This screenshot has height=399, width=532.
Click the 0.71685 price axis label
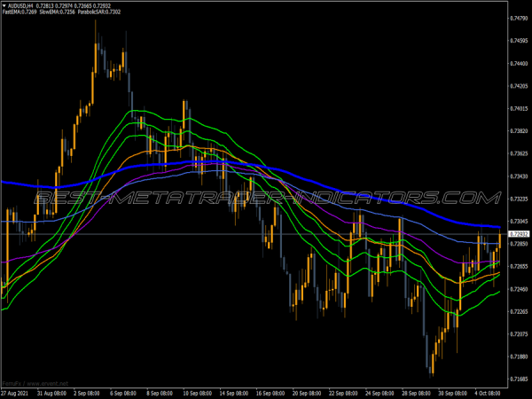[519, 379]
